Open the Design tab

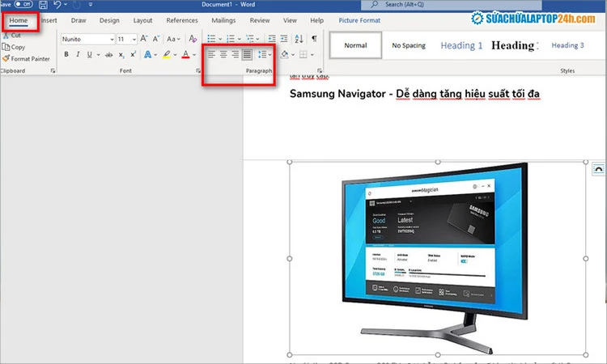click(109, 20)
